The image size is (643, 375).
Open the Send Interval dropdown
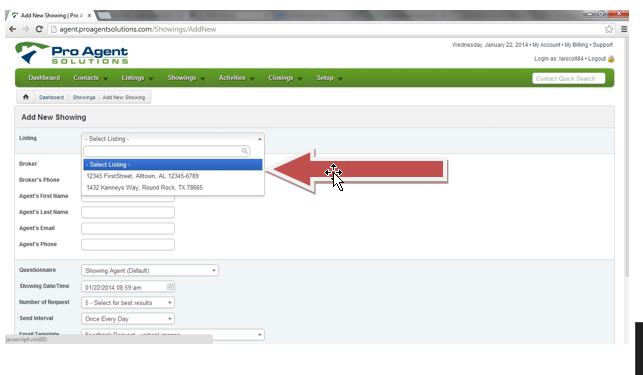128,318
